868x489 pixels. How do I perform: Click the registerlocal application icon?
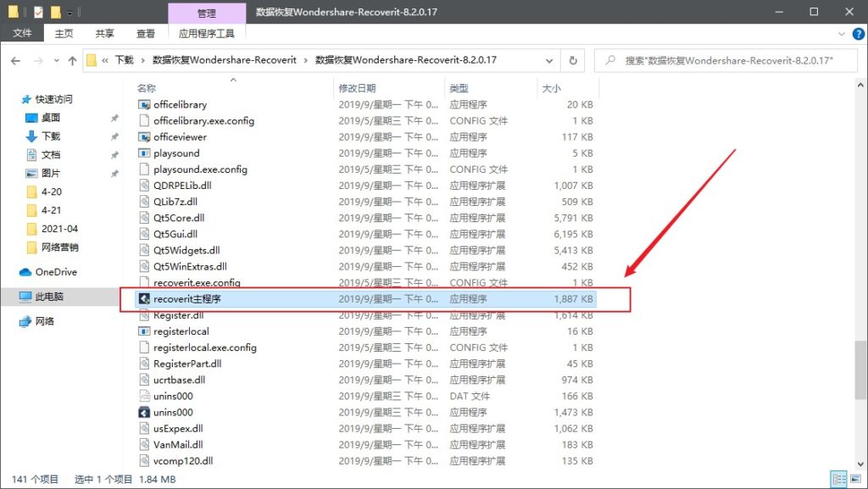[144, 331]
